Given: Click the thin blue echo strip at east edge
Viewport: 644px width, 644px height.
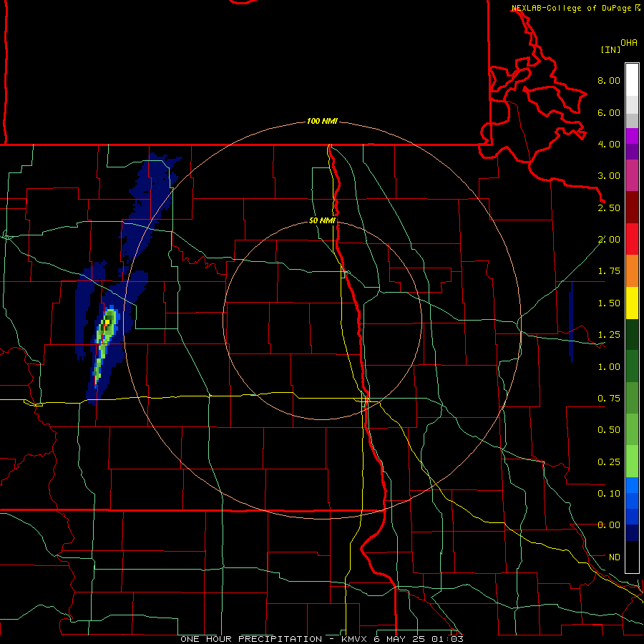Looking at the screenshot, I should (x=571, y=323).
